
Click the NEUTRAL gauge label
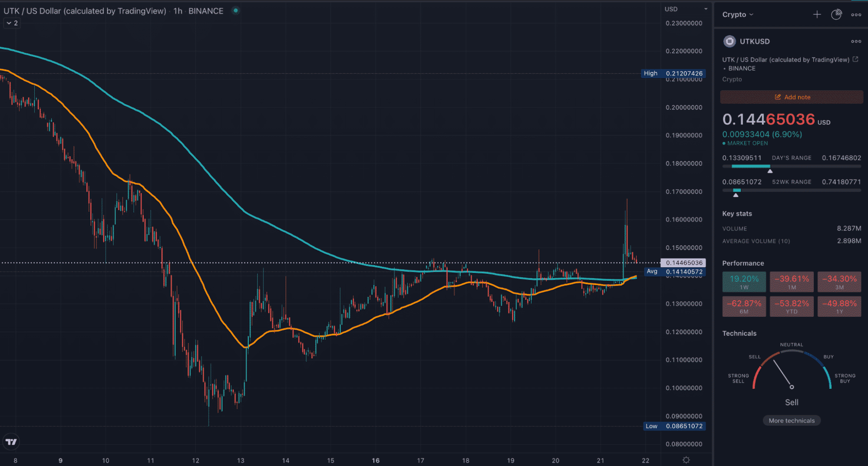792,345
